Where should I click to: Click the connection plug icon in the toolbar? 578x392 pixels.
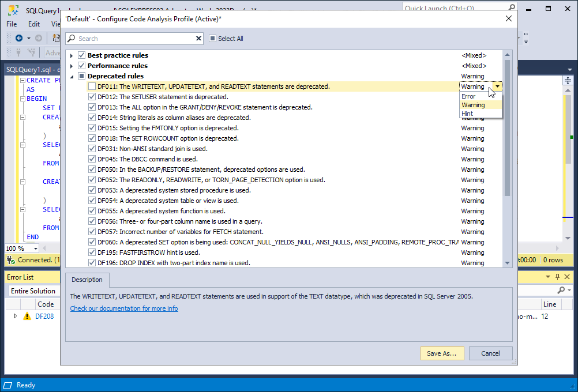point(18,53)
